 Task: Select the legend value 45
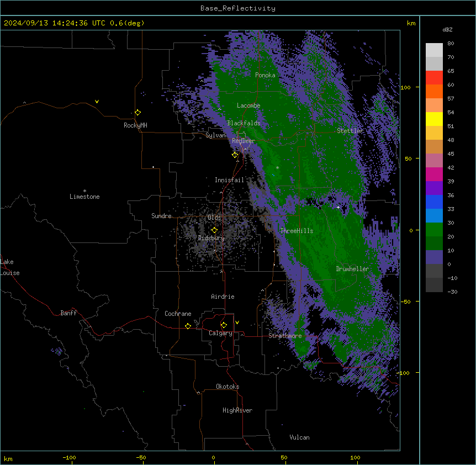click(x=451, y=154)
